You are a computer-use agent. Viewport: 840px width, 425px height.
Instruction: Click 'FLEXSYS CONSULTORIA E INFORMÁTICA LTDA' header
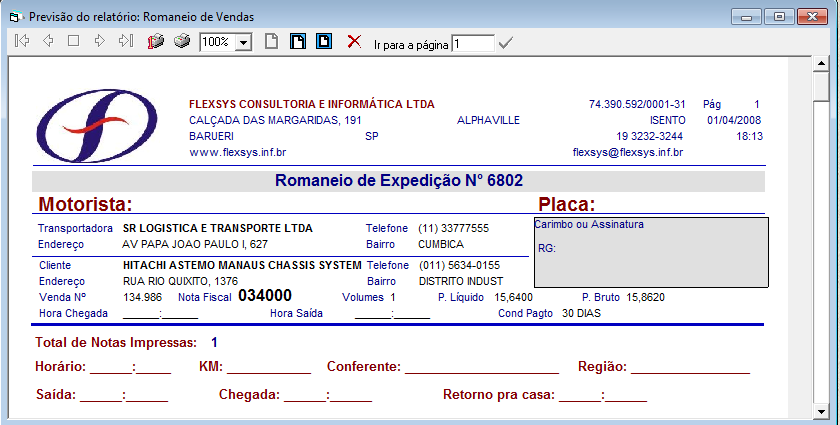[312, 105]
